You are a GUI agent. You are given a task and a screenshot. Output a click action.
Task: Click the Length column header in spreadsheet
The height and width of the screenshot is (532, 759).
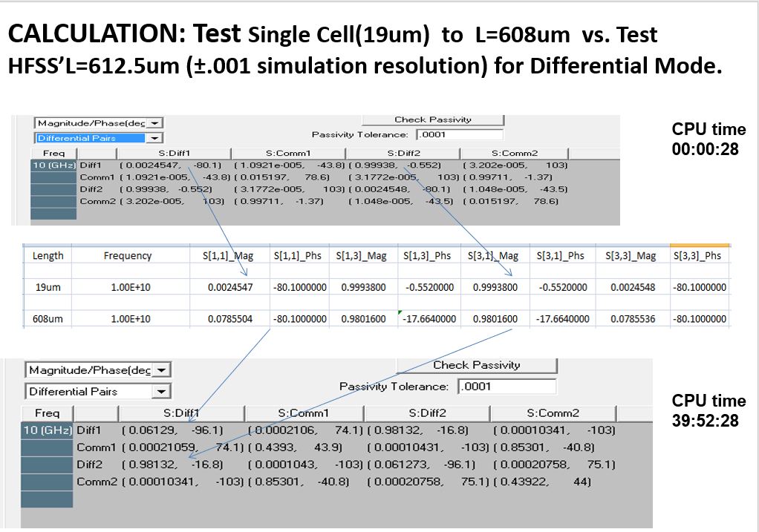[48, 255]
